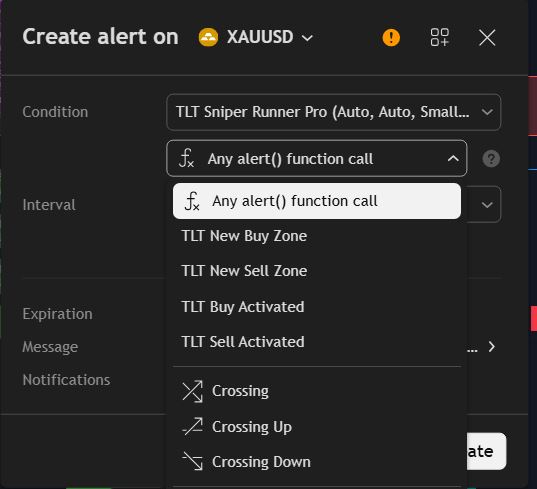The width and height of the screenshot is (537, 489).
Task: Click the Condition label
Action: click(x=55, y=112)
